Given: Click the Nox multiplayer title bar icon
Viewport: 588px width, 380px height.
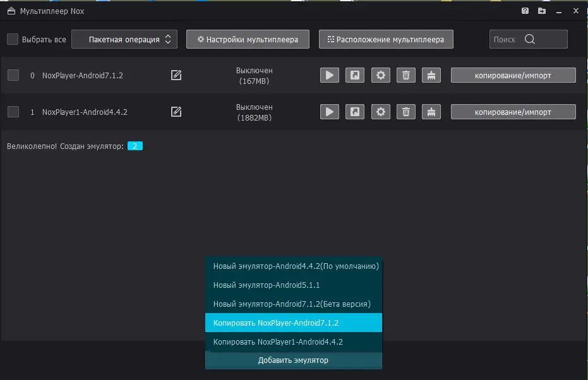Looking at the screenshot, I should point(11,11).
